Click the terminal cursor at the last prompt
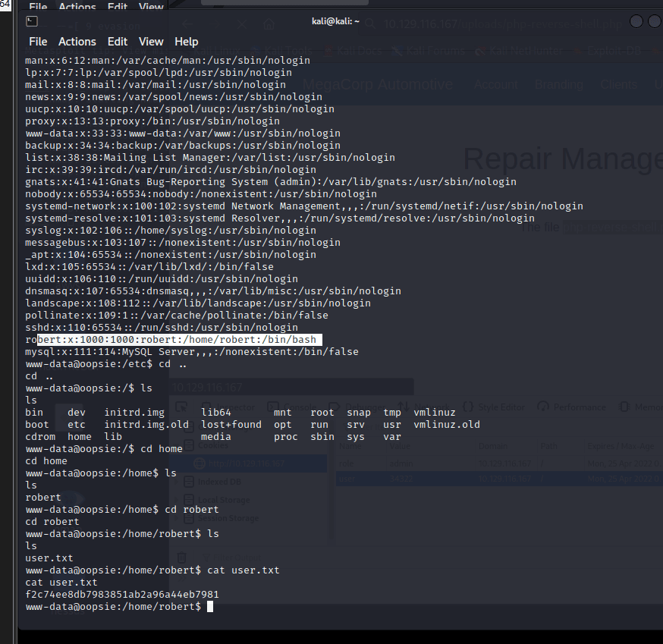The height and width of the screenshot is (644, 663). [x=210, y=607]
